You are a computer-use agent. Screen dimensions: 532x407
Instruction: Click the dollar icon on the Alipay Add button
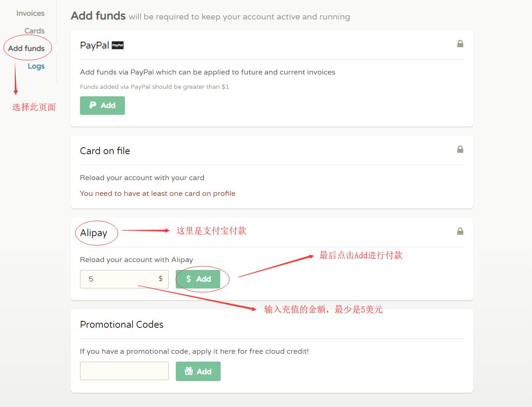[189, 279]
